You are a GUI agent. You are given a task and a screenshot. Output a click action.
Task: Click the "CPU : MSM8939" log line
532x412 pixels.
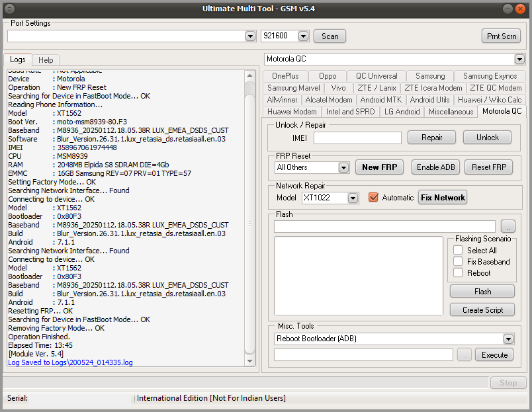pos(48,156)
